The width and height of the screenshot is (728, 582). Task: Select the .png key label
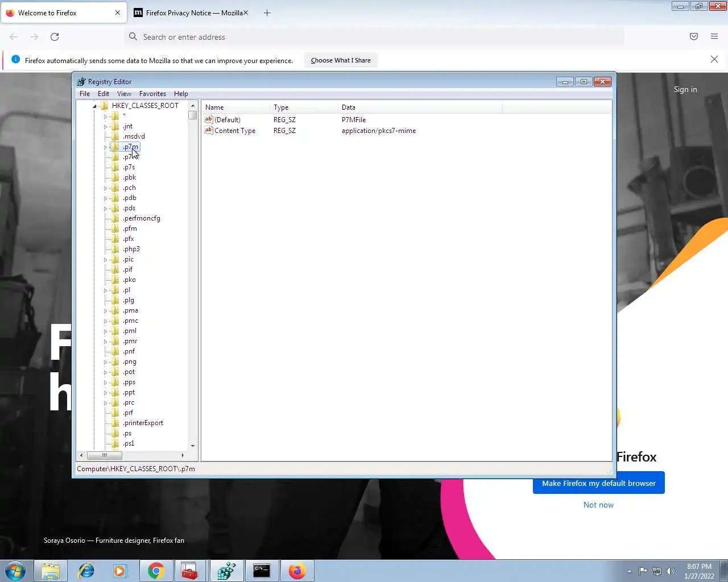[x=130, y=361]
